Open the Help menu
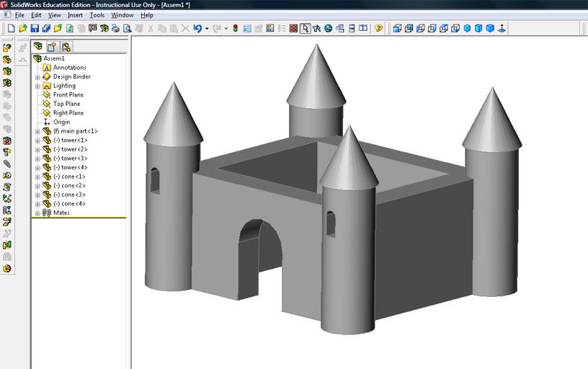Image resolution: width=588 pixels, height=369 pixels. 146,15
